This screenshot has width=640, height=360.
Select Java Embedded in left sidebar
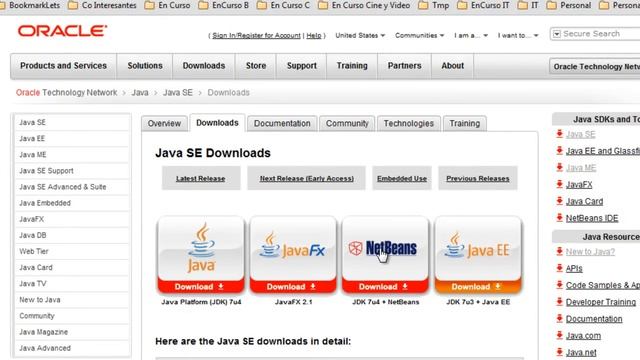pyautogui.click(x=72, y=203)
